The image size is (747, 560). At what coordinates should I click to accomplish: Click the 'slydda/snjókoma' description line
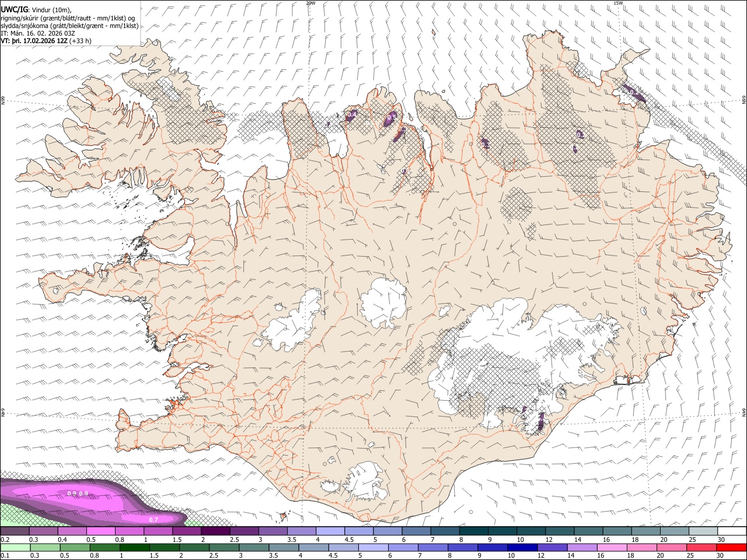[69, 26]
